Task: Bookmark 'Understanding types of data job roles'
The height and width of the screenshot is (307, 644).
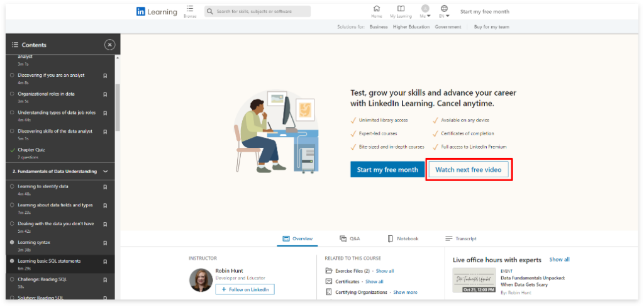Action: [105, 113]
